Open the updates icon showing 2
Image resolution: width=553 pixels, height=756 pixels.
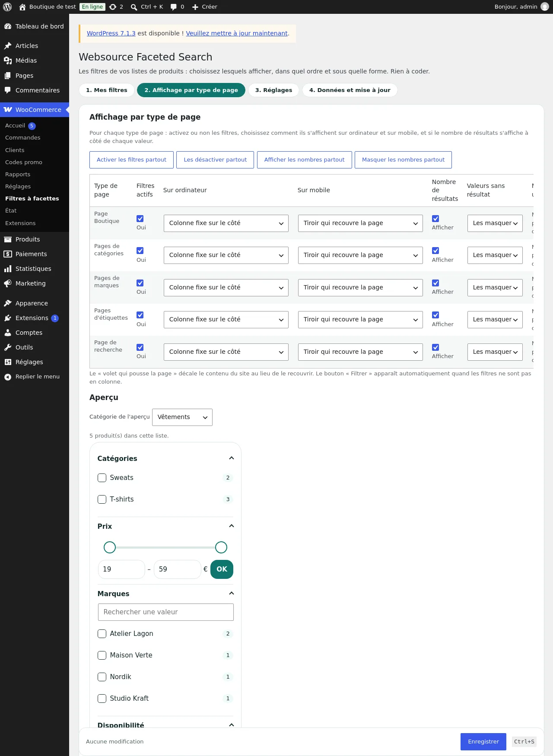click(x=113, y=7)
